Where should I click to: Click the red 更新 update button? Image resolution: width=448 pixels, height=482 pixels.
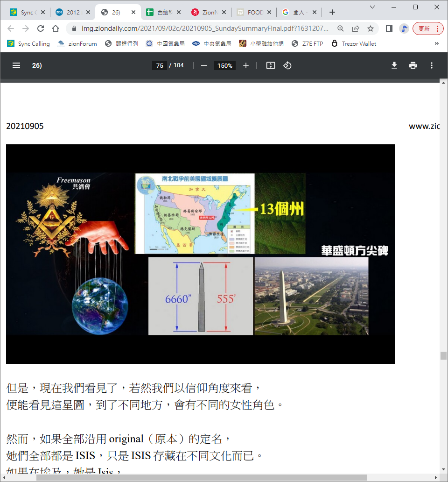428,28
